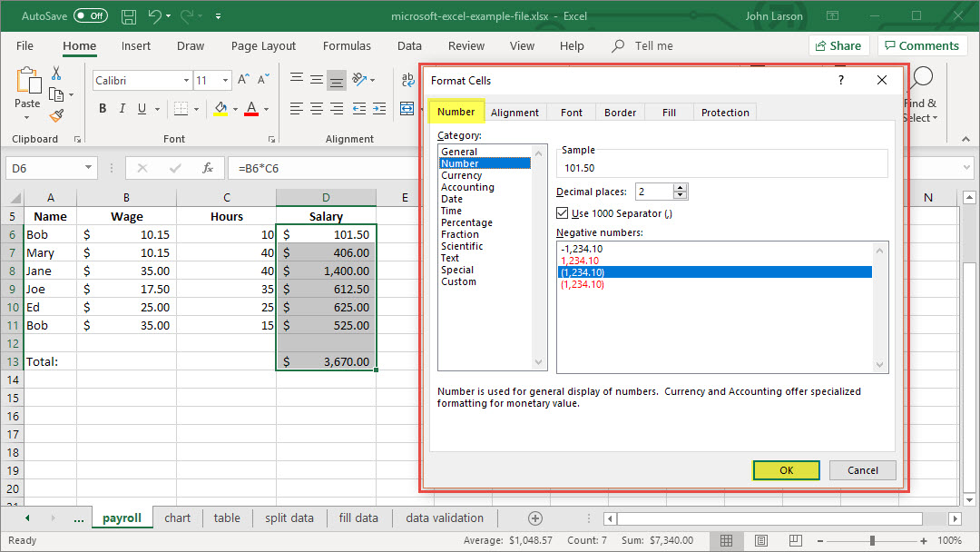Click the zoom slider in status bar
Viewport: 980px width, 552px height.
(871, 540)
